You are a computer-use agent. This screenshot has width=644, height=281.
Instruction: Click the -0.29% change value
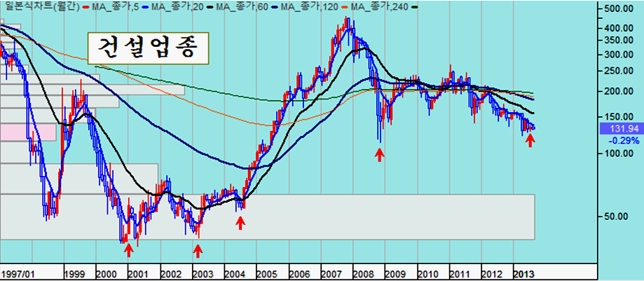tap(622, 140)
